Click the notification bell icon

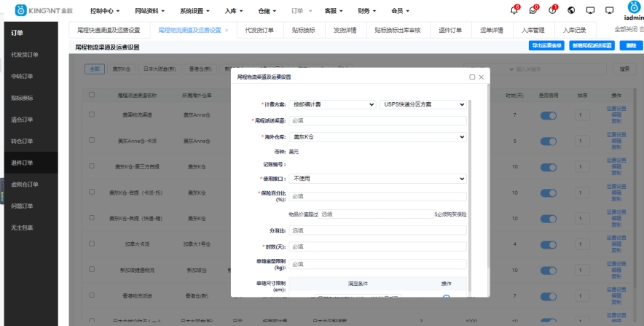514,10
